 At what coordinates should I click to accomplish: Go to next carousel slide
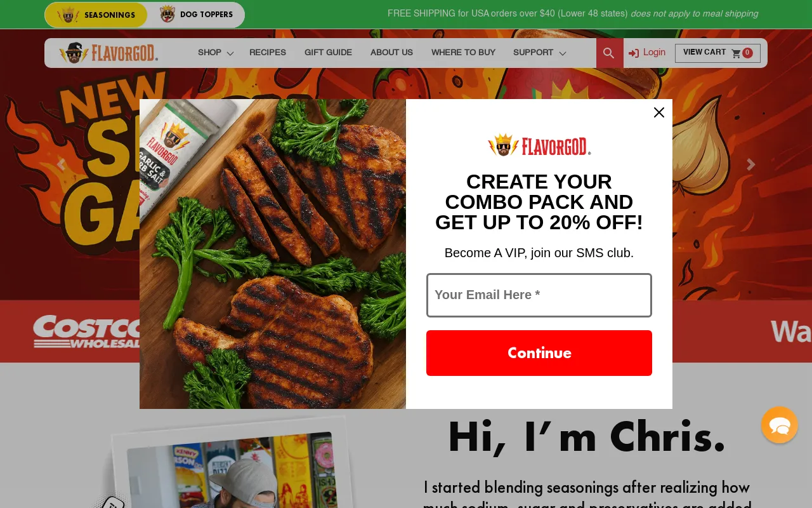(x=751, y=165)
